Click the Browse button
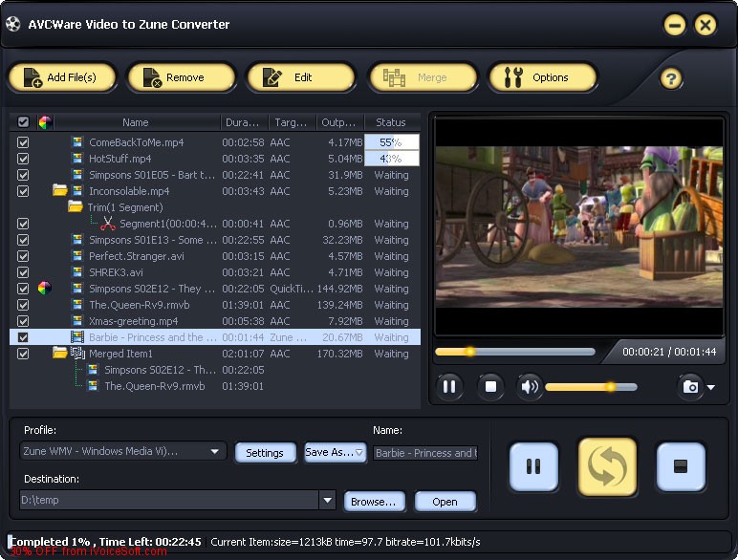 click(x=374, y=502)
